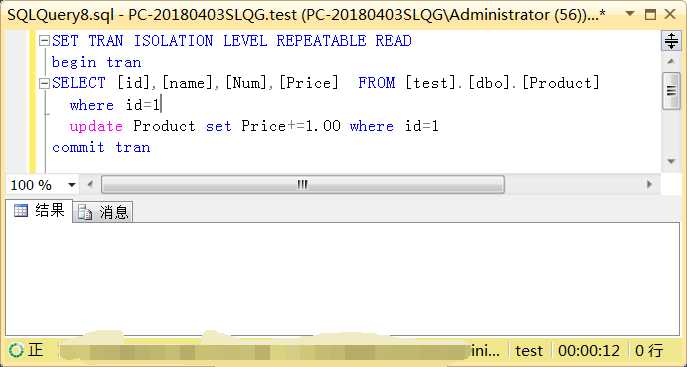Screen dimensions: 687x367
Task: Collapse the SET TRAN code block
Action: click(x=44, y=41)
